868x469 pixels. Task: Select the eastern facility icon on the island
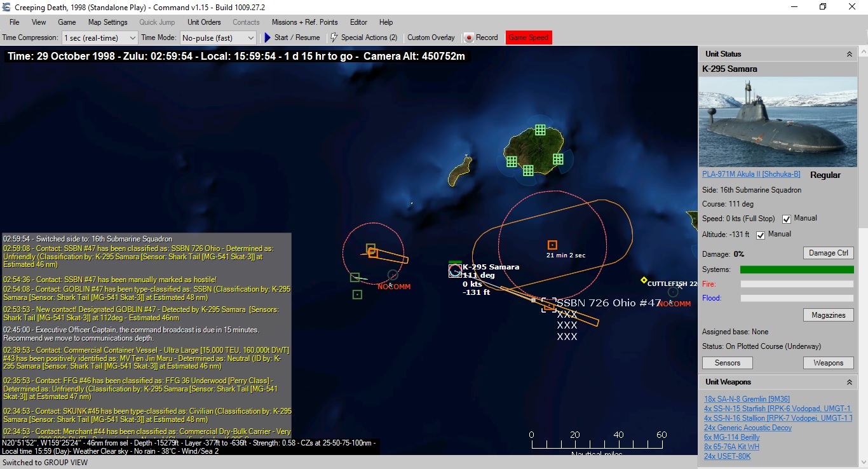click(558, 159)
